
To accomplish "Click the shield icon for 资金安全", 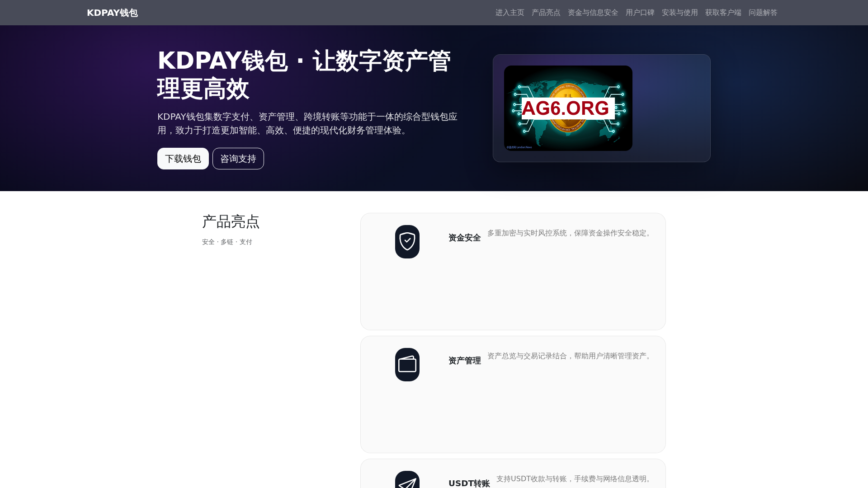I will click(407, 242).
